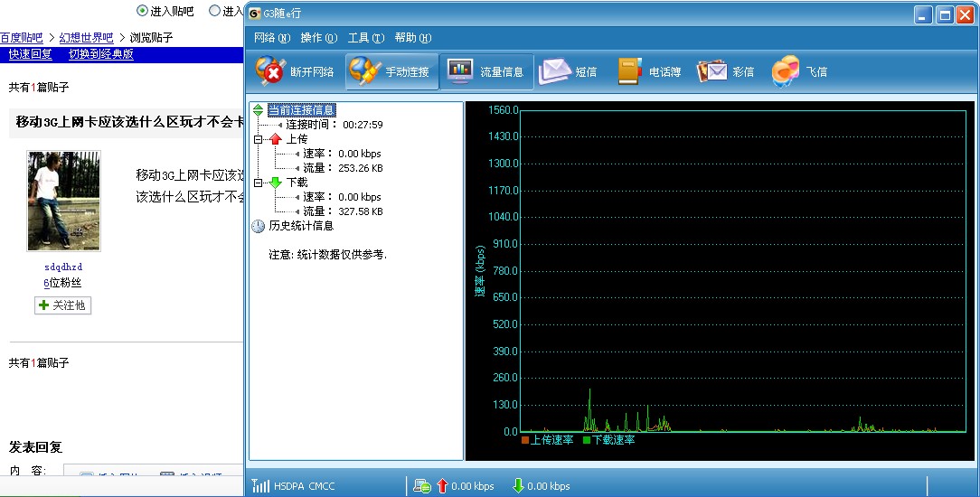Click the green download arrow tree icon
980x497 pixels.
pos(276,183)
